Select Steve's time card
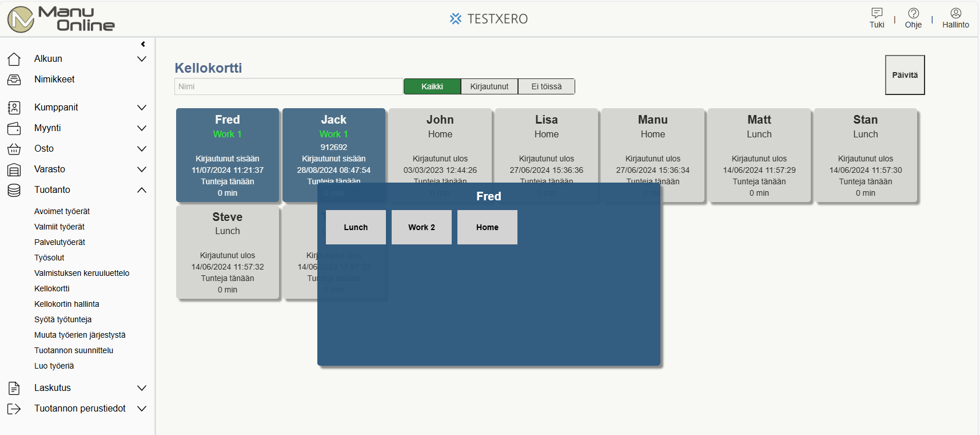The image size is (980, 435). click(228, 252)
